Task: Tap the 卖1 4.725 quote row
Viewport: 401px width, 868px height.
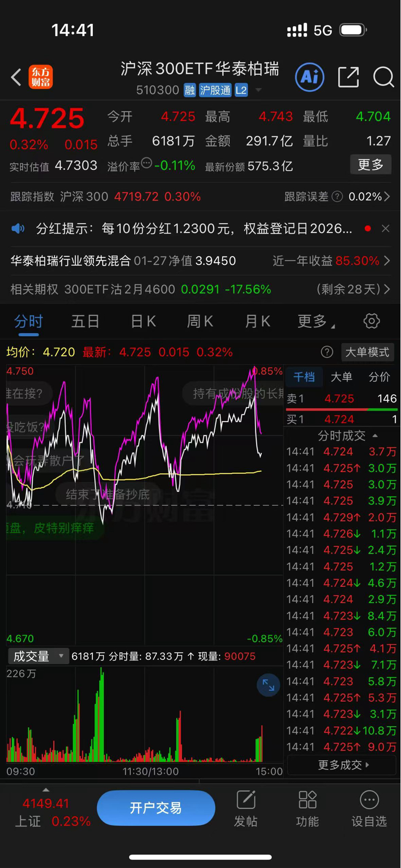Action: click(342, 399)
